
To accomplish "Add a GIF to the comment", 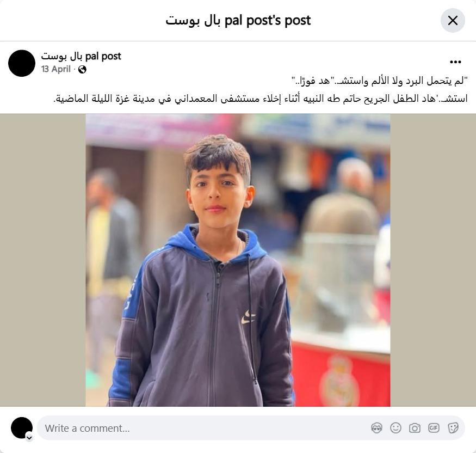I will (x=434, y=428).
